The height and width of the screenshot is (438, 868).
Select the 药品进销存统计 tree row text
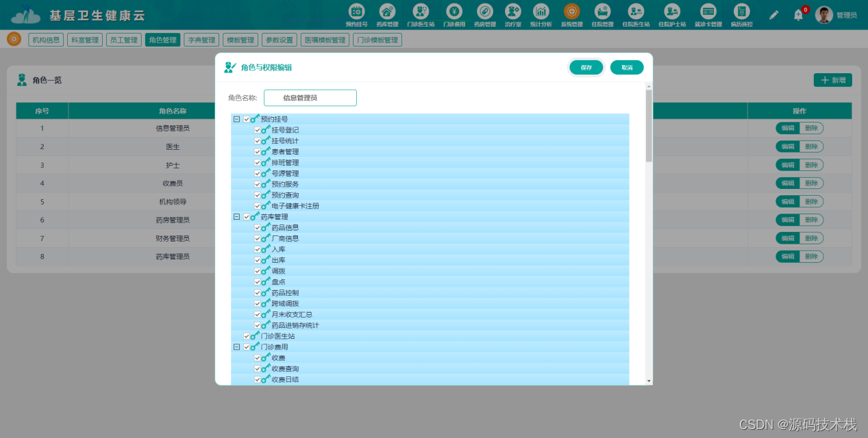(295, 325)
